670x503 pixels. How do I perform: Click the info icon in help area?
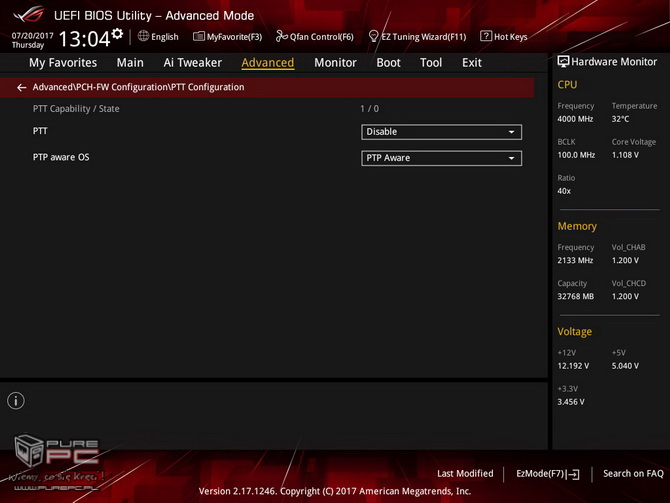click(x=16, y=401)
